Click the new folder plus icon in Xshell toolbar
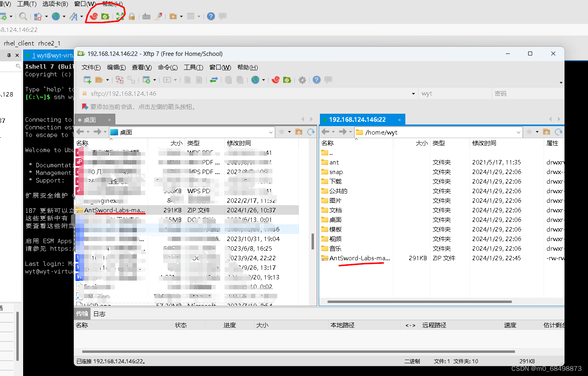The image size is (588, 376). [173, 16]
